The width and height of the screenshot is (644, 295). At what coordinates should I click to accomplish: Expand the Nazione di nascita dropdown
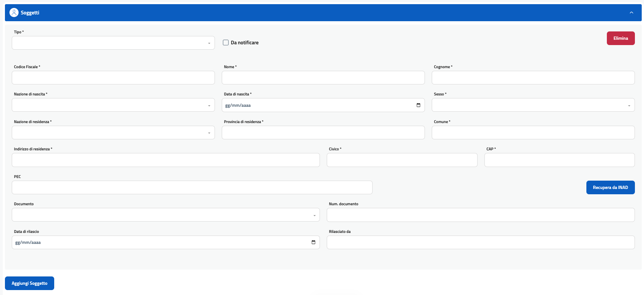point(113,105)
